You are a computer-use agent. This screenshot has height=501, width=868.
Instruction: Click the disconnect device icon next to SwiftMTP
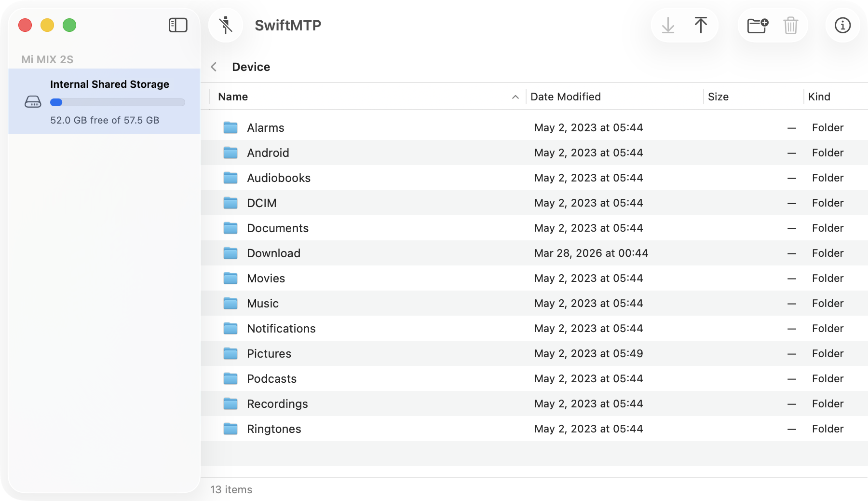pos(226,25)
